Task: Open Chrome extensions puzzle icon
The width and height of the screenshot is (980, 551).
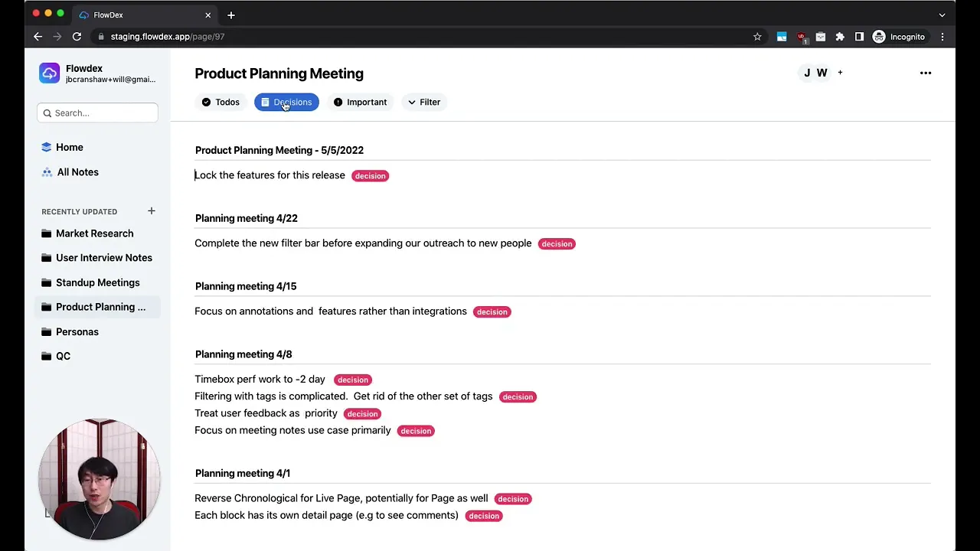Action: (840, 37)
